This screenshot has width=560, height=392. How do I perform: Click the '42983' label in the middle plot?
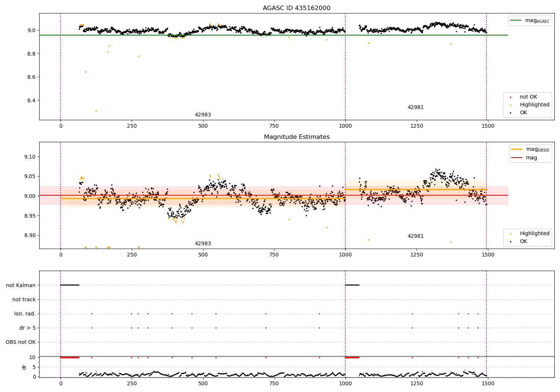203,244
